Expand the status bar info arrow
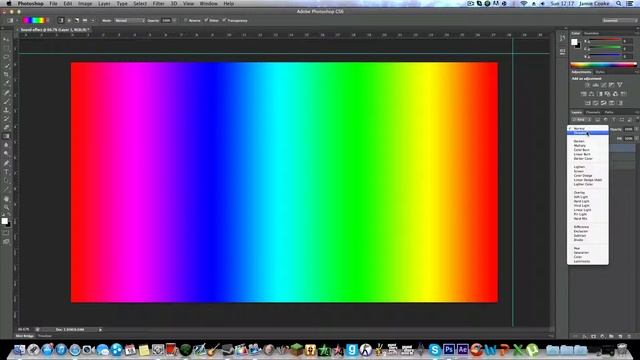This screenshot has height=360, width=640. click(100, 329)
